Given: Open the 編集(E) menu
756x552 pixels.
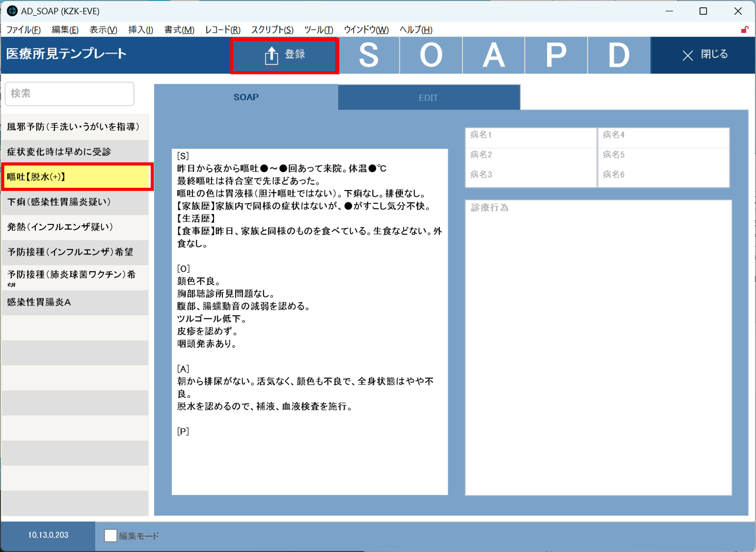Looking at the screenshot, I should click(65, 30).
